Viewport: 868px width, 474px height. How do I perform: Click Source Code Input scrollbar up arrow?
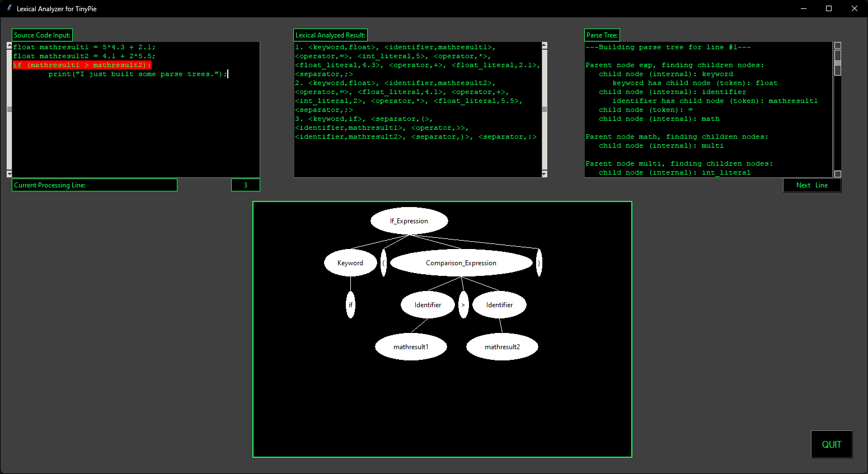(x=9, y=45)
